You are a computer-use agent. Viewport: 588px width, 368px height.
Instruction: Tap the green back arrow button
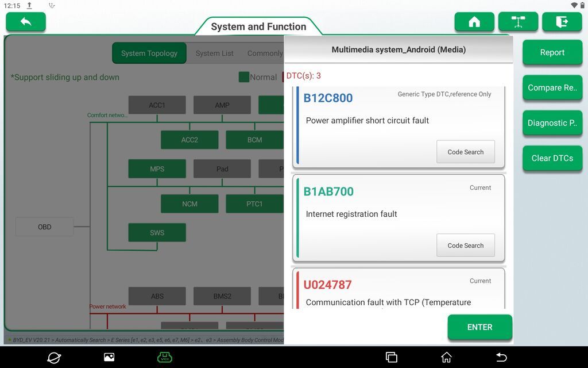click(x=26, y=22)
